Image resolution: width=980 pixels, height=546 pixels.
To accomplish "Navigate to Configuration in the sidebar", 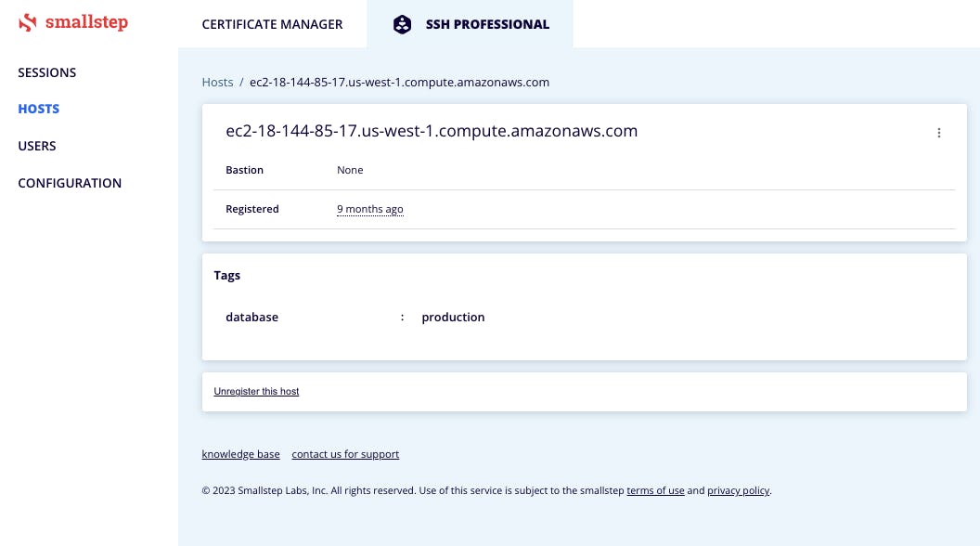I will [70, 183].
